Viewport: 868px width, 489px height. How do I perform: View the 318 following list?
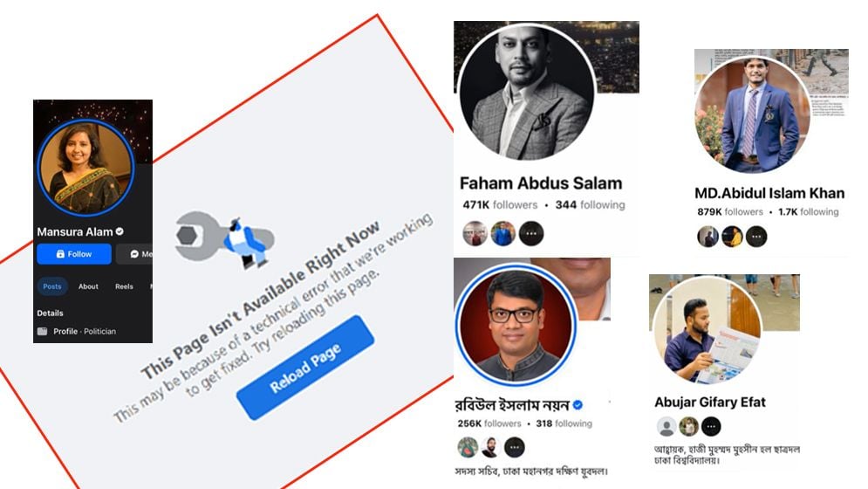click(x=564, y=424)
